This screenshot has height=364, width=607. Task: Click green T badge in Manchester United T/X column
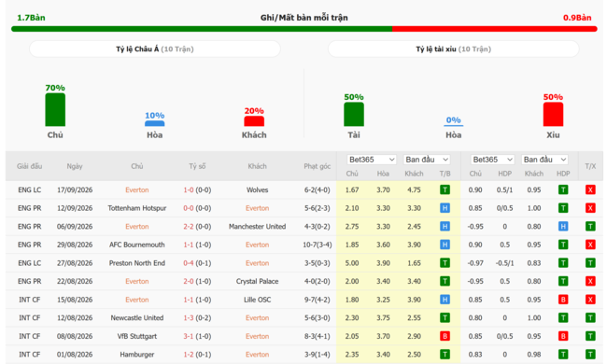590,226
